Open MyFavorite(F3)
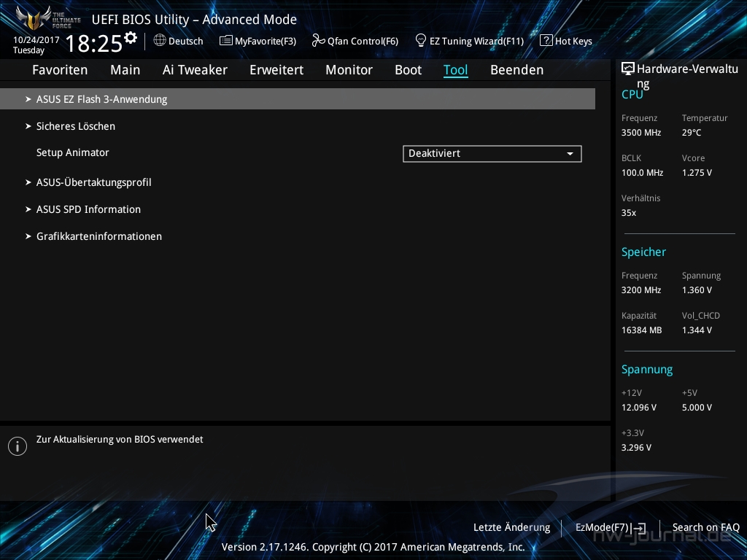Image resolution: width=747 pixels, height=560 pixels. tap(258, 41)
